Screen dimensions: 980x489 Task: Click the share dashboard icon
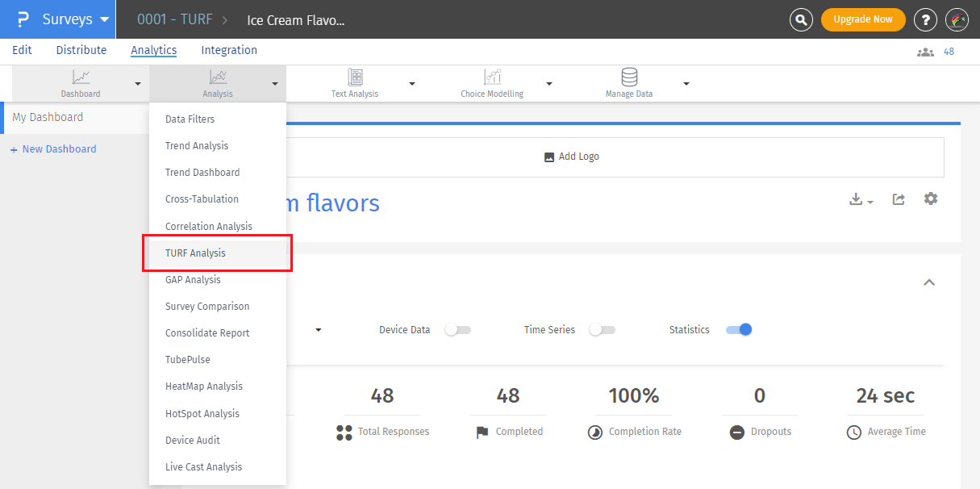[899, 199]
